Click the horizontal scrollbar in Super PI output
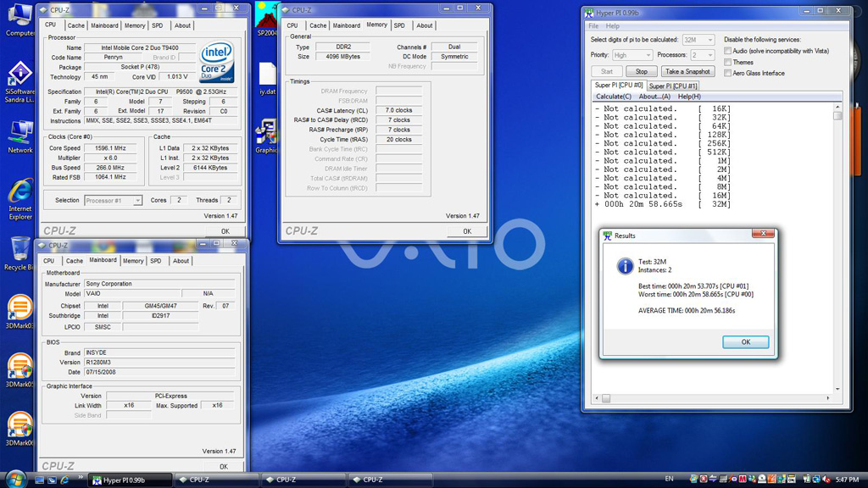868x488 pixels. coord(712,398)
